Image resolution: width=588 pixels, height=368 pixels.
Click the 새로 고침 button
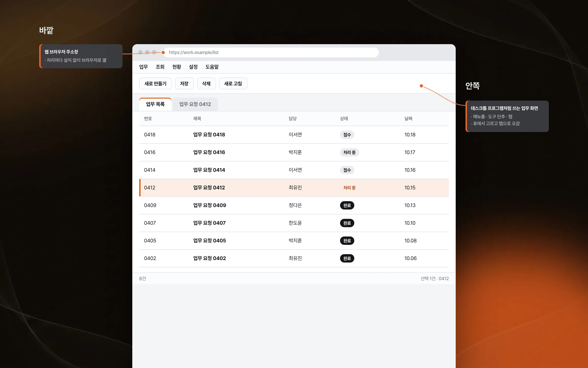233,84
